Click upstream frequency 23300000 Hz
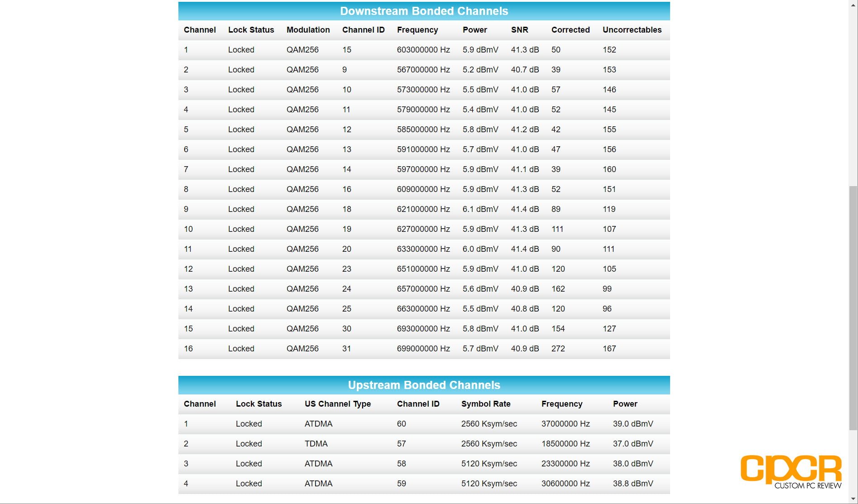Image resolution: width=858 pixels, height=504 pixels. click(x=566, y=464)
